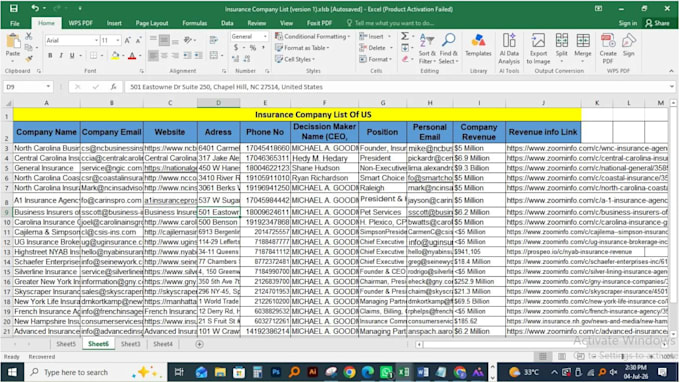Viewport: 680px width, 382px height.
Task: Switch to Formulas tab
Action: pyautogui.click(x=194, y=23)
